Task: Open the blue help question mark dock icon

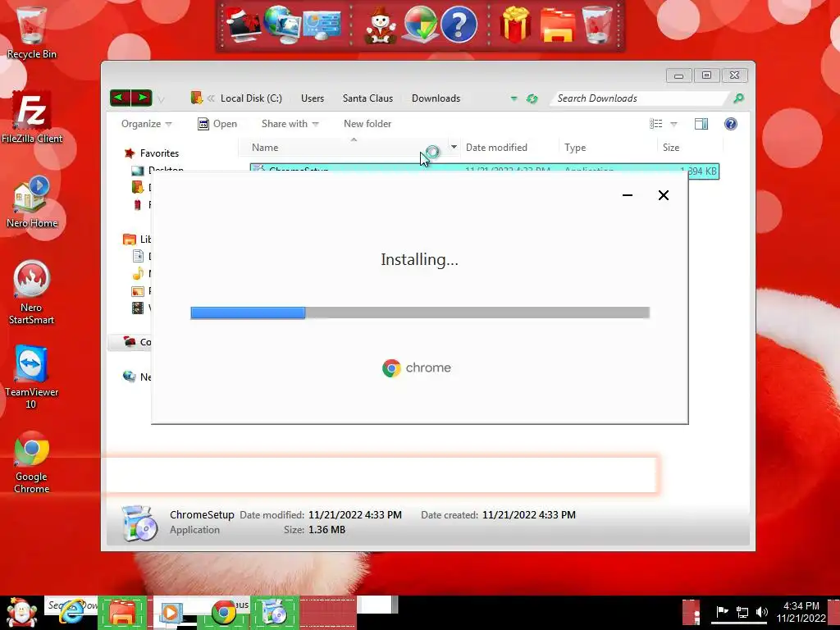Action: (459, 24)
